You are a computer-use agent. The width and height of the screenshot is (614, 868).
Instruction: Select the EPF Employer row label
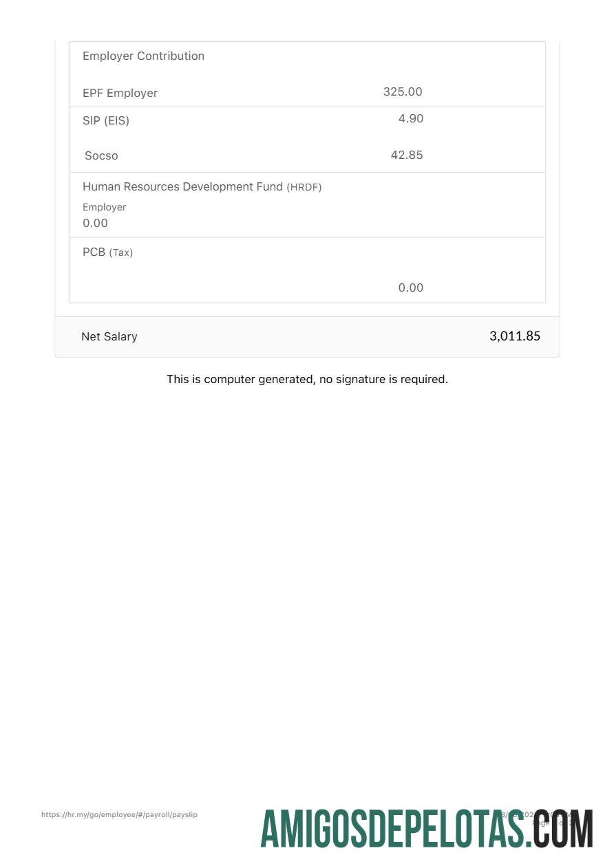click(120, 94)
